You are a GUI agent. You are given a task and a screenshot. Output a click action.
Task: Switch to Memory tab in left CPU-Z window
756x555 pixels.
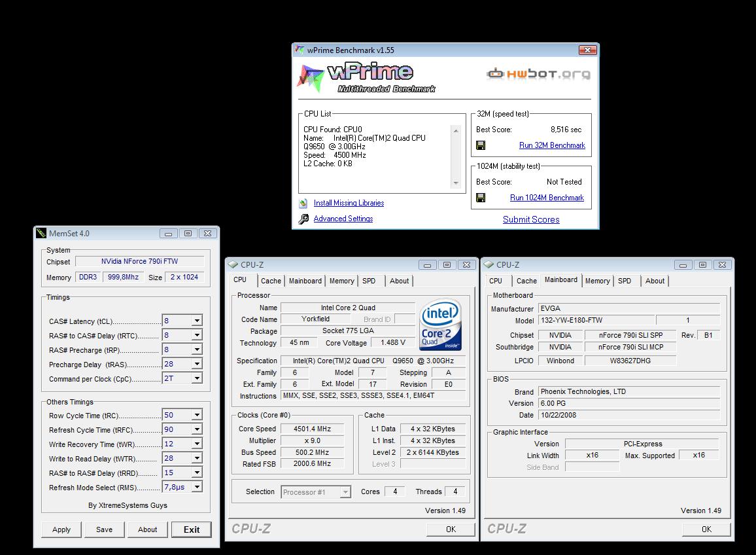click(x=342, y=281)
